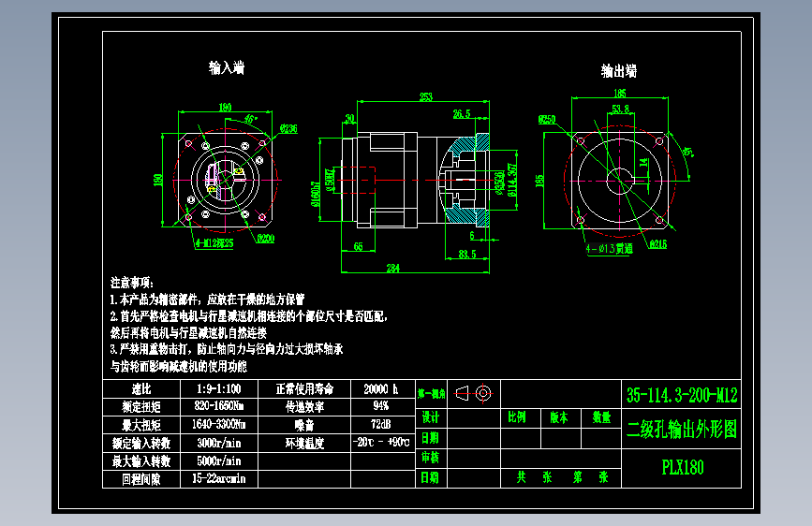Select note 2 line starting with 首先严格检查
The image size is (812, 526).
click(248, 315)
